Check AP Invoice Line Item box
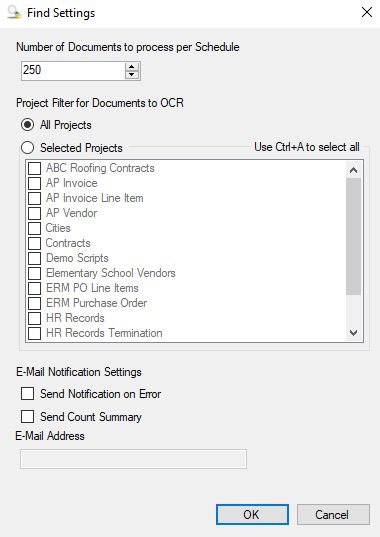The image size is (380, 537). [34, 198]
